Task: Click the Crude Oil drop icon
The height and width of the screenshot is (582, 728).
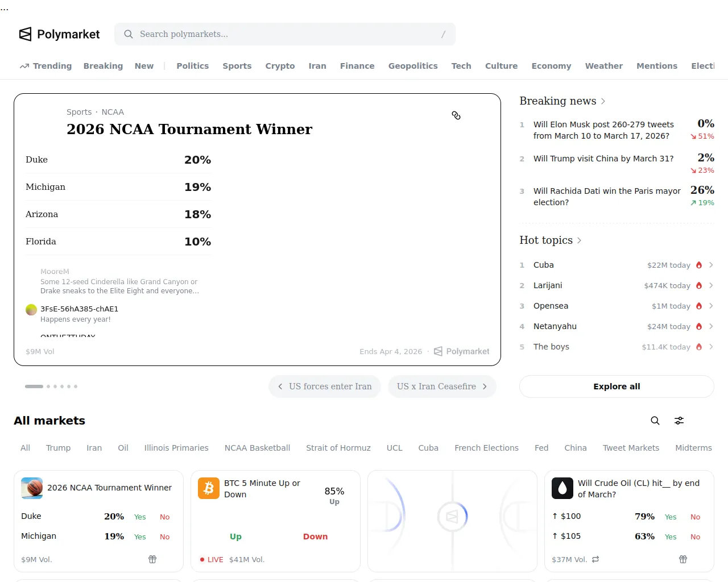Action: click(562, 488)
